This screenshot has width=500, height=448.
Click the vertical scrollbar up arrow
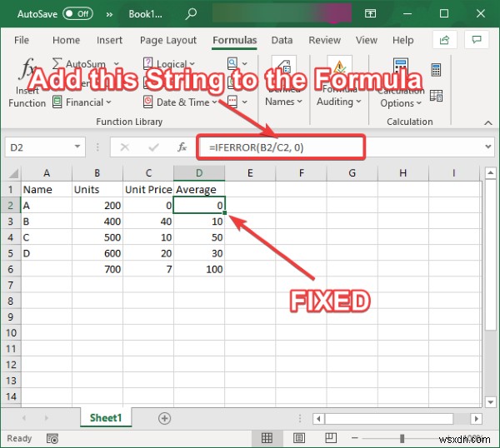pyautogui.click(x=490, y=173)
